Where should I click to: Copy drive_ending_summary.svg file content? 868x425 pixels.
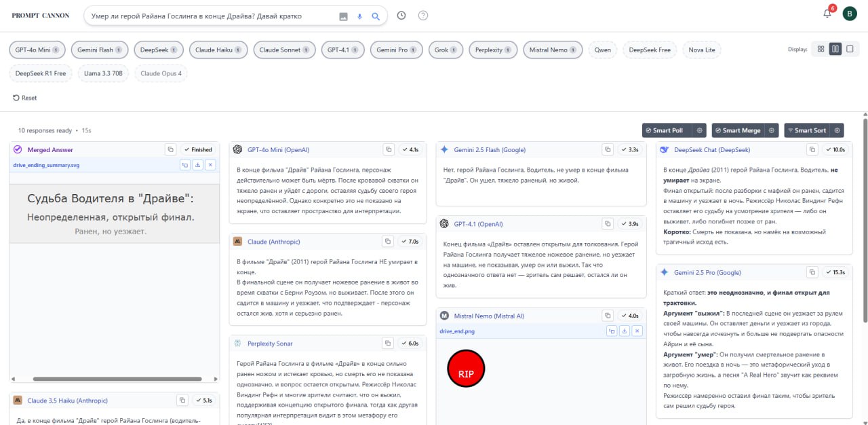point(184,165)
